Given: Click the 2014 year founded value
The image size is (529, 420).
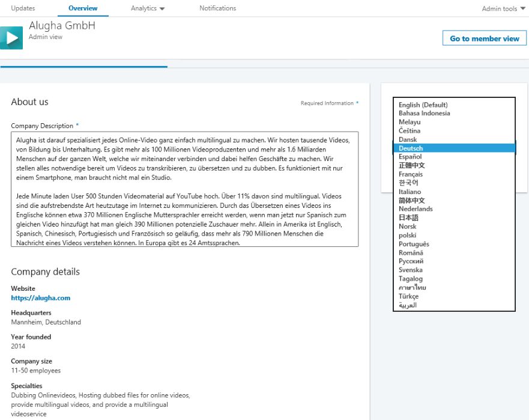Looking at the screenshot, I should click(x=18, y=346).
